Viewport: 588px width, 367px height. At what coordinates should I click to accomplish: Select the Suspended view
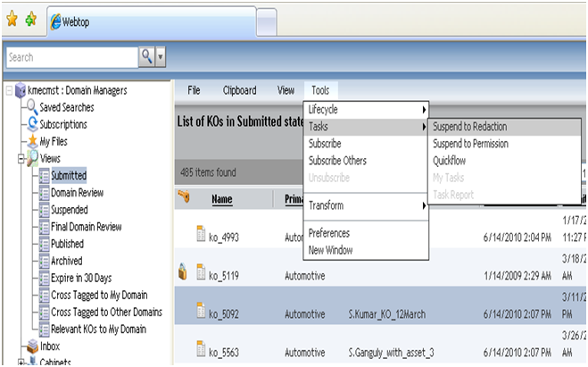click(x=70, y=210)
